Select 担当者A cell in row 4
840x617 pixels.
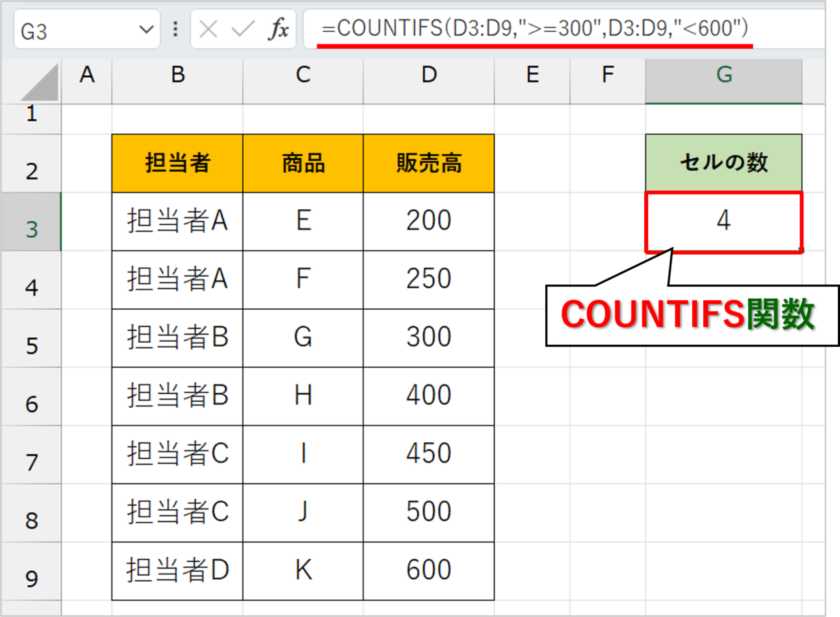[177, 280]
